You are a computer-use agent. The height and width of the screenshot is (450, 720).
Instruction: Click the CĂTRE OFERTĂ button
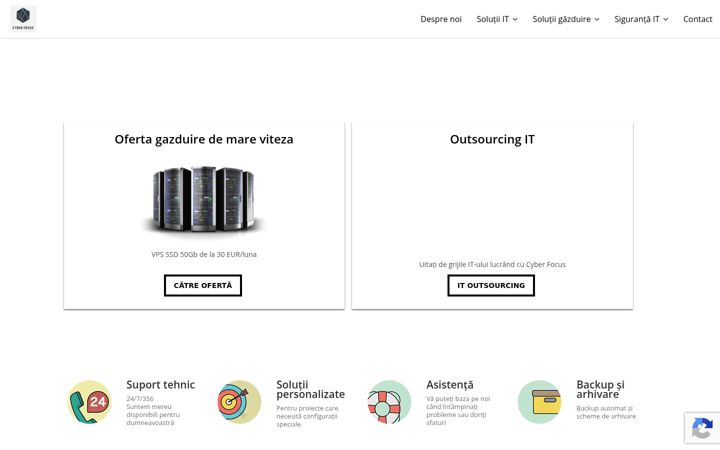pos(203,285)
